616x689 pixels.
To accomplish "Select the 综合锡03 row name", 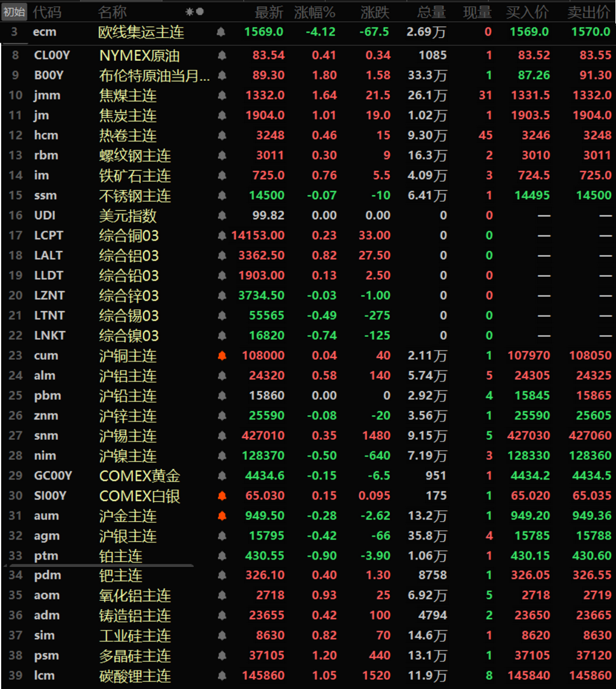I will 129,315.
